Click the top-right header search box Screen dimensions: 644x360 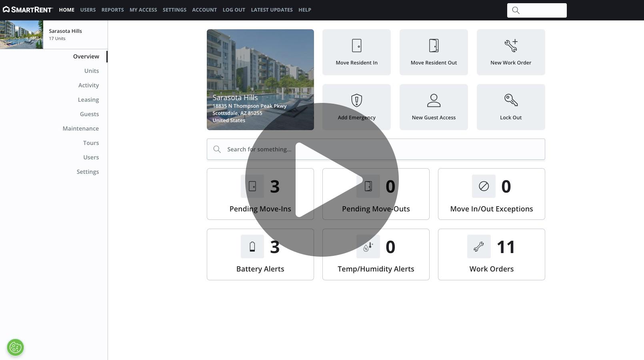[537, 10]
